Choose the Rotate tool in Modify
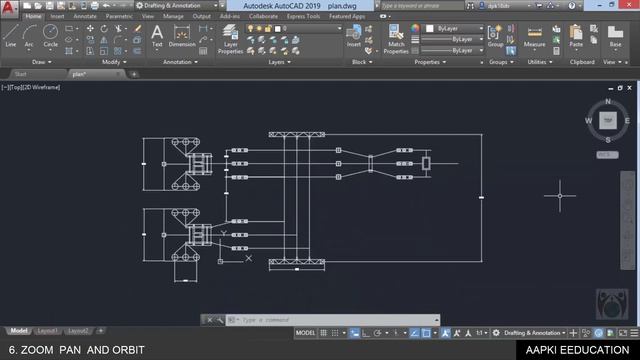The image size is (640, 360). coord(104,28)
